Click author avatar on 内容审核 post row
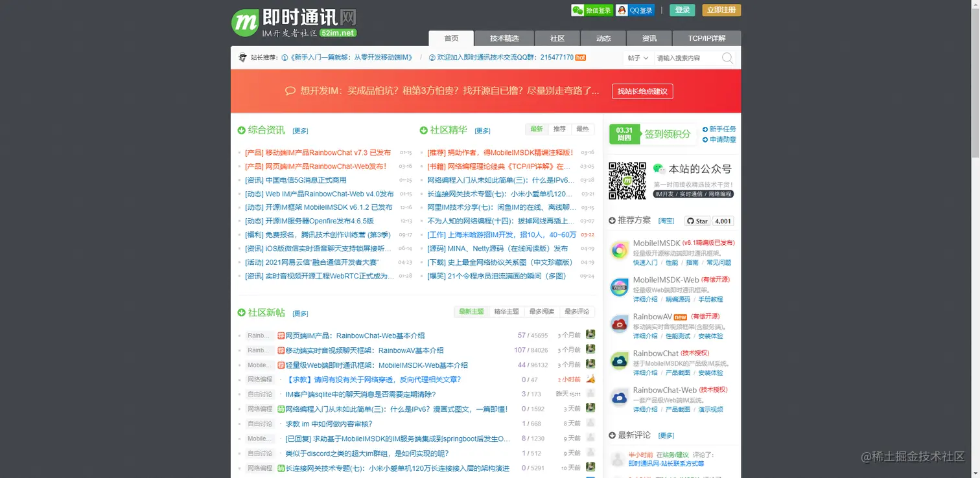Screen dimensions: 980x478 click(590, 423)
